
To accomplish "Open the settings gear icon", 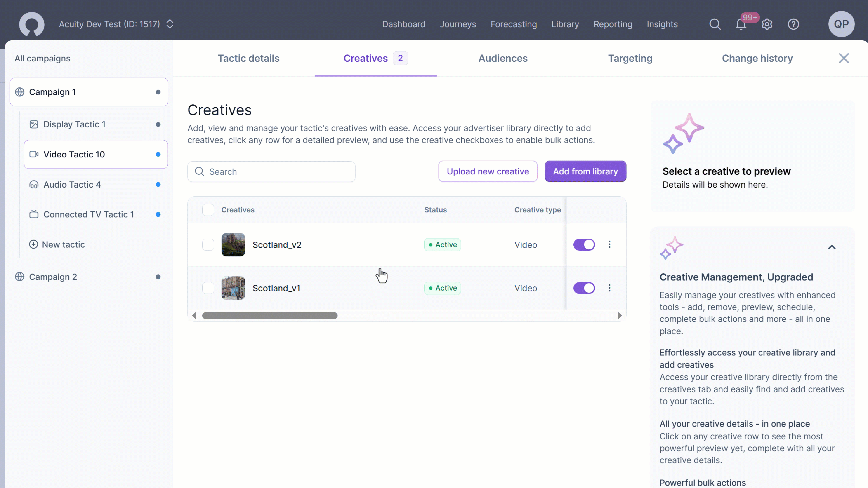I will pyautogui.click(x=767, y=24).
